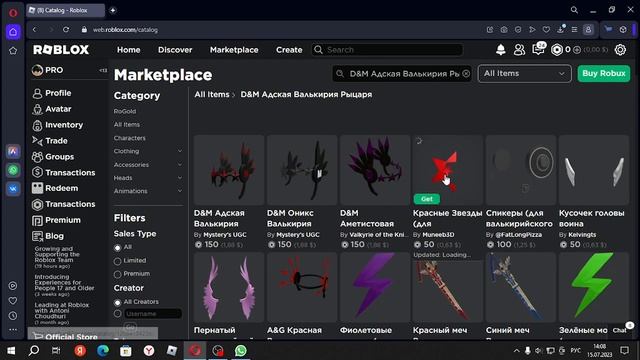Screen dimensions: 640x360
Task: Open Microsoft Edge from taskbar
Action: coord(103,351)
